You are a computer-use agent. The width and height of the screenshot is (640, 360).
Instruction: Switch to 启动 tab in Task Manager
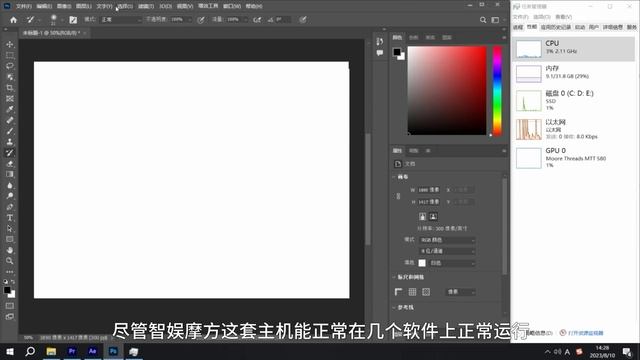pyautogui.click(x=580, y=27)
